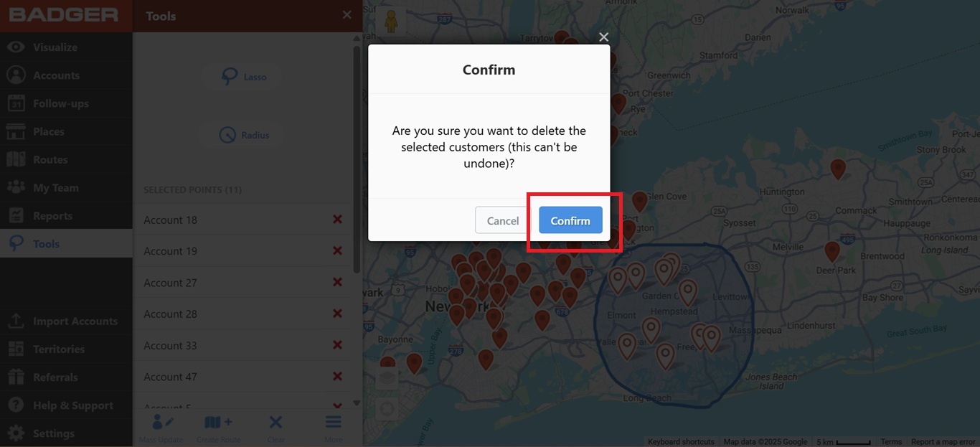
Task: Open the Street View pegman icon
Action: pos(391,22)
